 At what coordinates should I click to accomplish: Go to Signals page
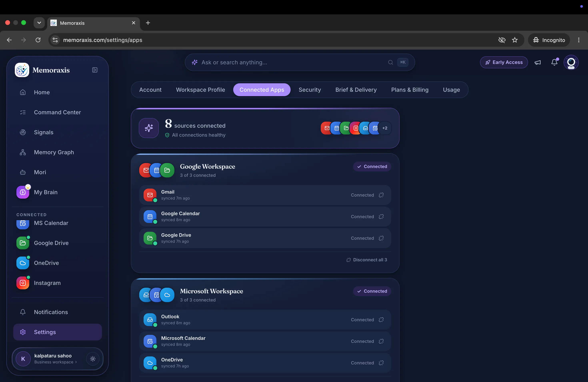click(58, 132)
